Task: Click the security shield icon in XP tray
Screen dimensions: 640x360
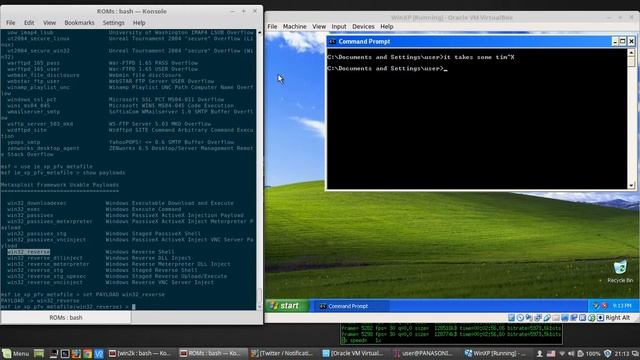Action: [x=596, y=306]
